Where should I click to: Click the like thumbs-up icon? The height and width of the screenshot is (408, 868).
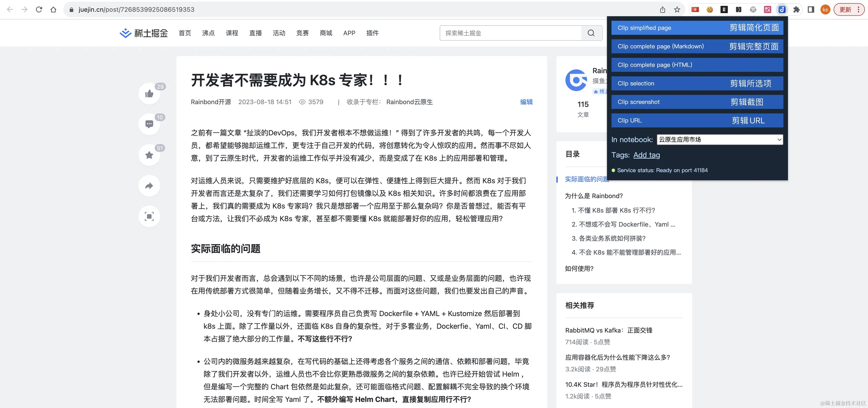click(x=149, y=93)
